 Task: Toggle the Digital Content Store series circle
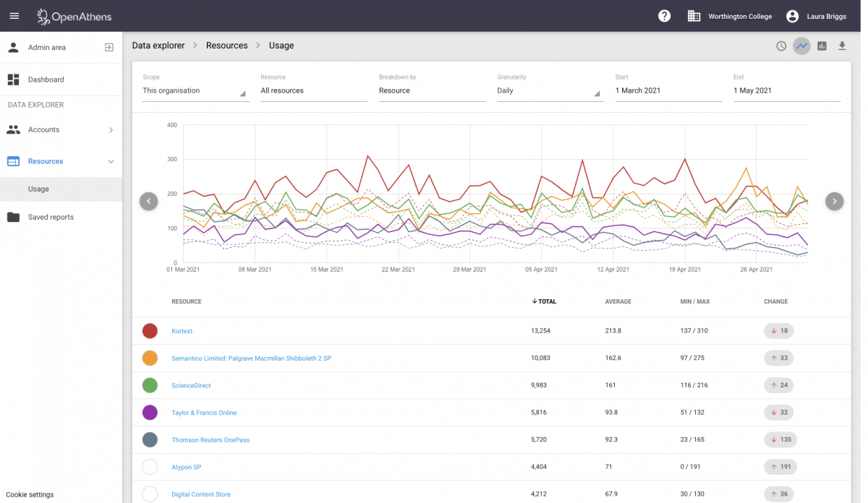(x=150, y=494)
